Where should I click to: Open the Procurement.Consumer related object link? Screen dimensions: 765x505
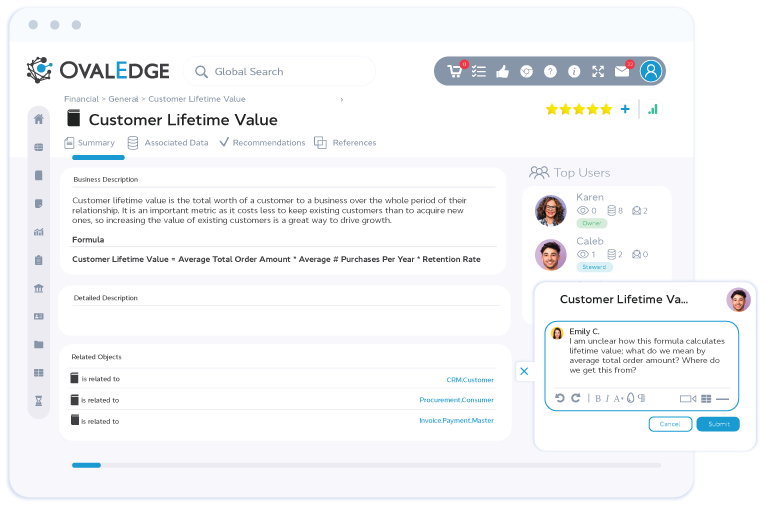[x=456, y=400]
